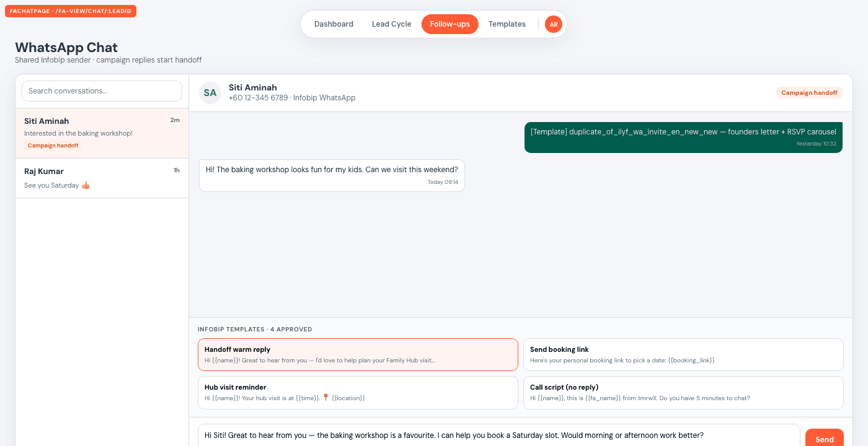Click Siti Aminah's SA avatar in chat header

(210, 93)
